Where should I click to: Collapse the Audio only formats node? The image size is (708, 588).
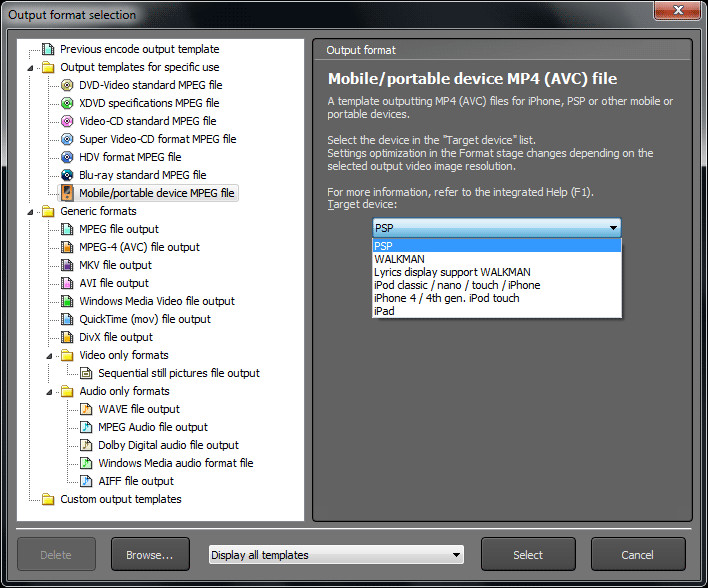(x=49, y=392)
